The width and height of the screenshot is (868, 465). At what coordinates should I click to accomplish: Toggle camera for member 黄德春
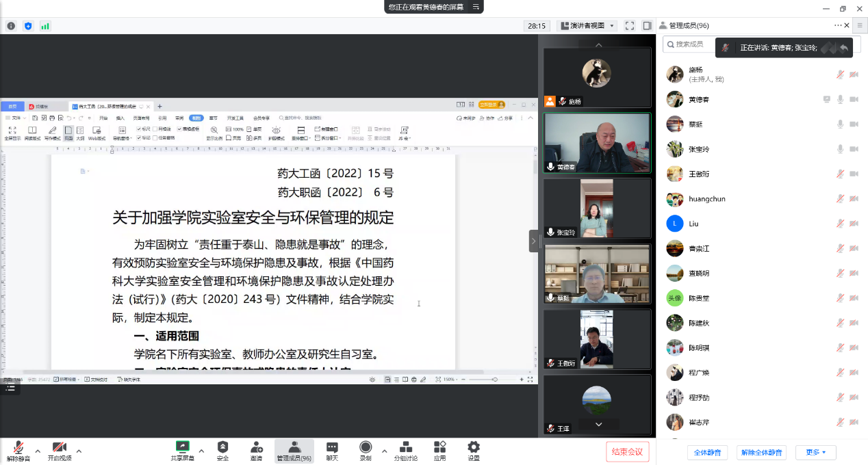tap(854, 100)
